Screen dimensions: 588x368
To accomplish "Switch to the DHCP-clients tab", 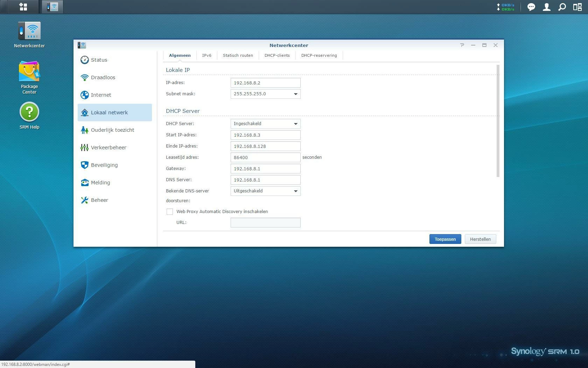I will coord(277,55).
